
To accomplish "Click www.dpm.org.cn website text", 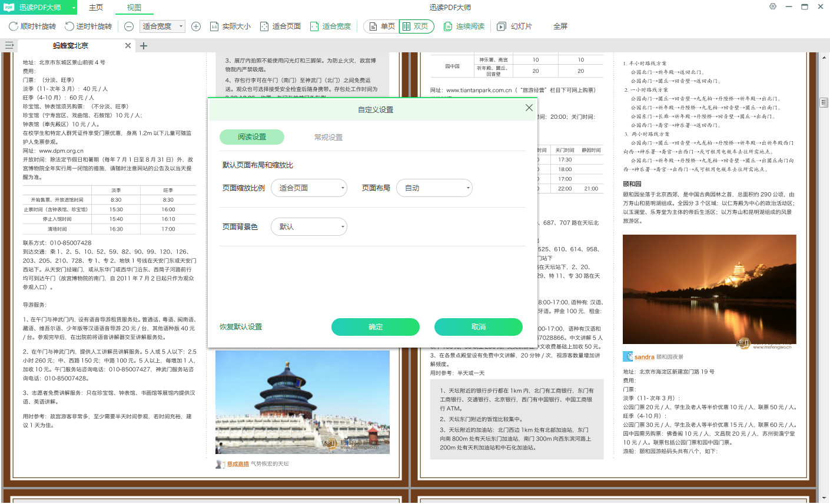I will (x=61, y=151).
